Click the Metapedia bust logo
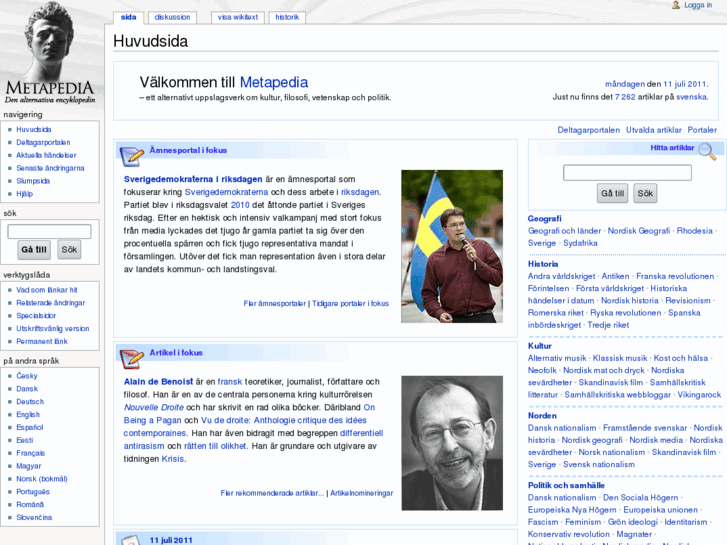 tap(50, 53)
